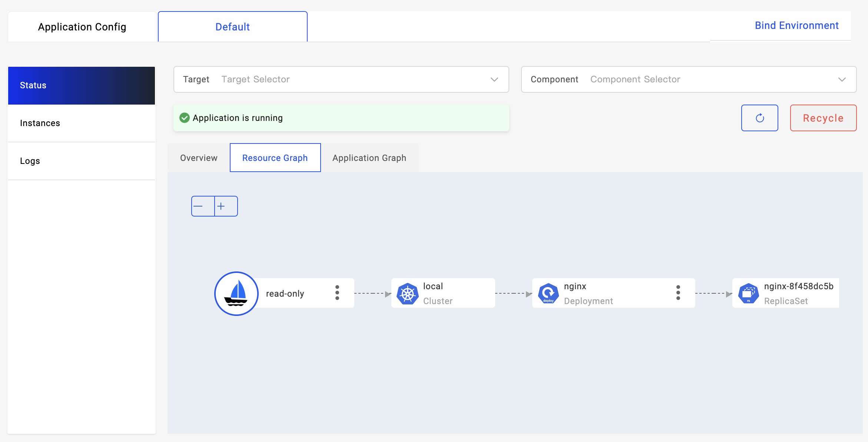Screen dimensions: 868x442
Task: Click the three-dot menu on nginx Deployment node
Action: 679,292
